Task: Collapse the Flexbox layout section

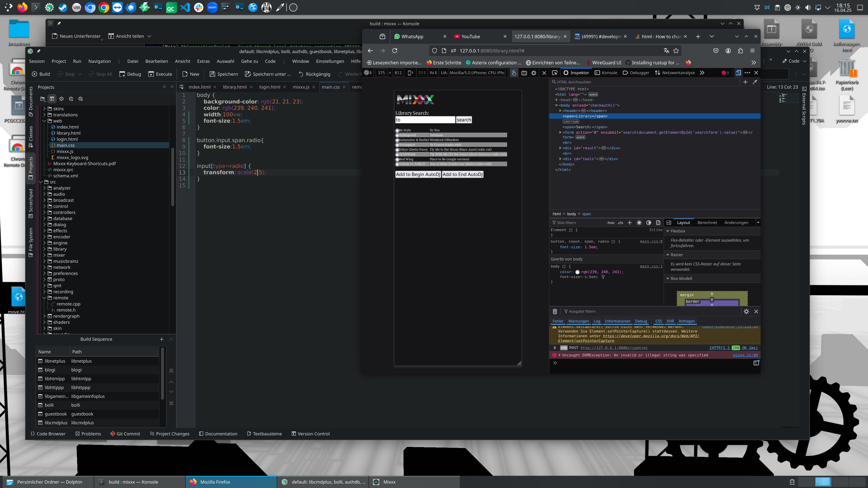Action: click(x=668, y=231)
